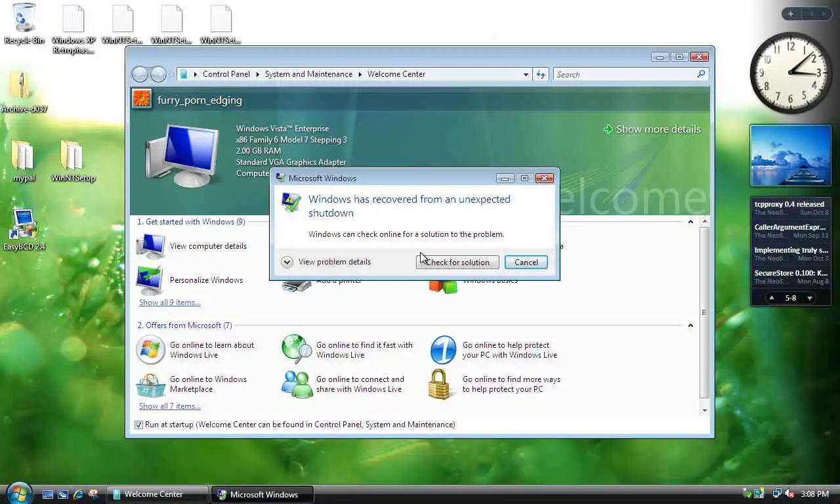Click the green checkmark tray icon
Image resolution: width=840 pixels, height=504 pixels.
749,493
